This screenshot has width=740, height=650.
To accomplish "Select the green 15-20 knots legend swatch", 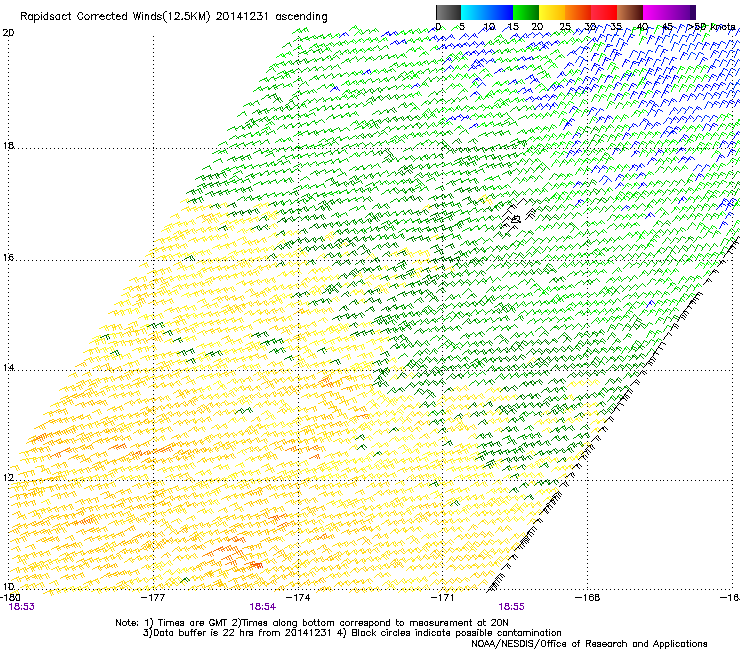I will click(525, 12).
